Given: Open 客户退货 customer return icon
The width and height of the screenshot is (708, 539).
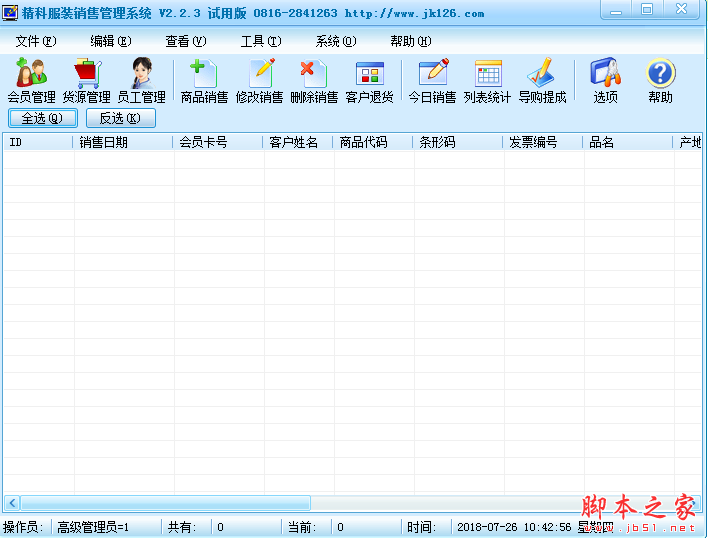Looking at the screenshot, I should 369,80.
